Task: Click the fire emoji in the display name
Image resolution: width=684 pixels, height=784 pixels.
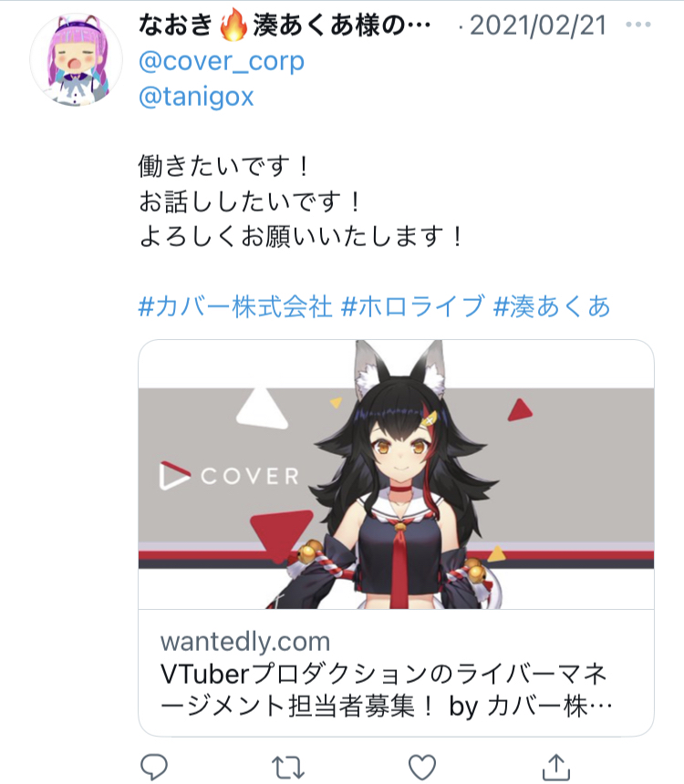Action: pyautogui.click(x=233, y=25)
